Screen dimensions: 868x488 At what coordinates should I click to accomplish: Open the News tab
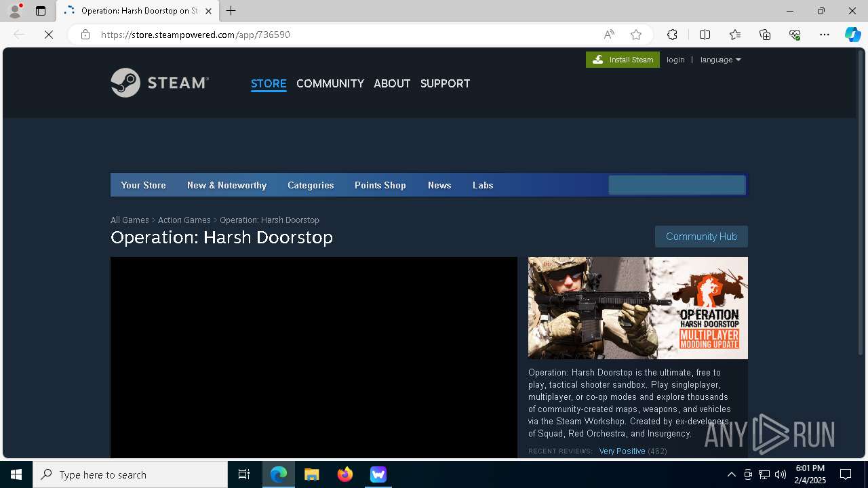coord(439,185)
